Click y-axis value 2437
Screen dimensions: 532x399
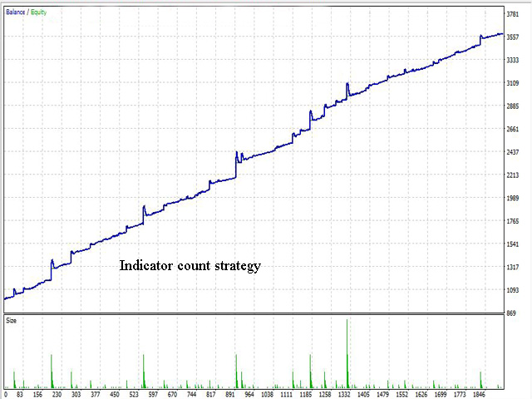pyautogui.click(x=513, y=152)
